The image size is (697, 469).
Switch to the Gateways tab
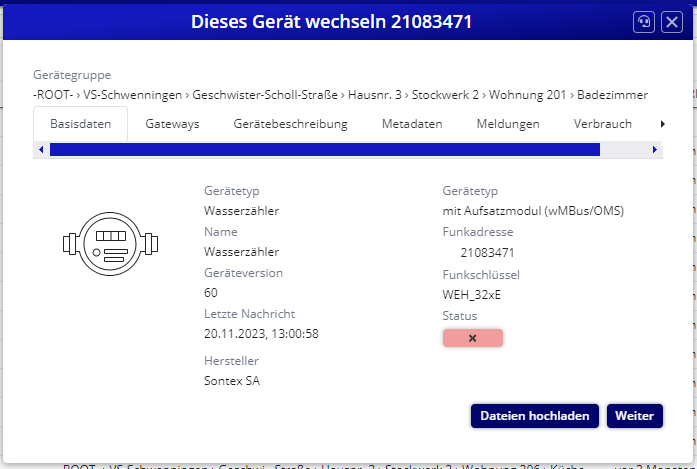(172, 124)
